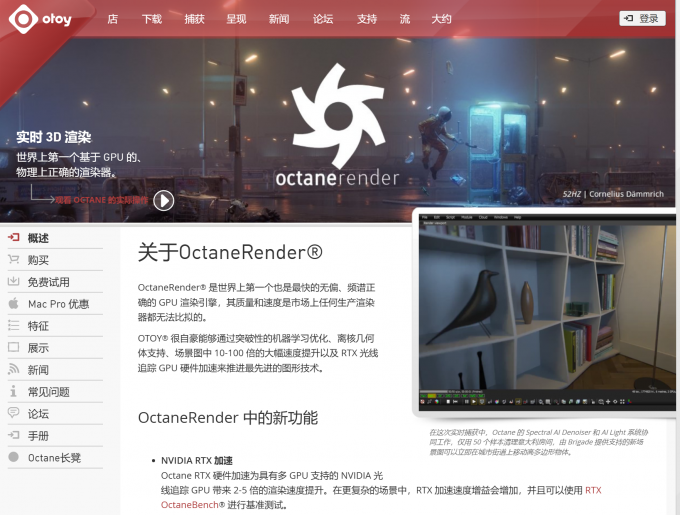The image size is (680, 515).
Task: Click the large OctaneRender logo in the banner
Action: click(338, 126)
